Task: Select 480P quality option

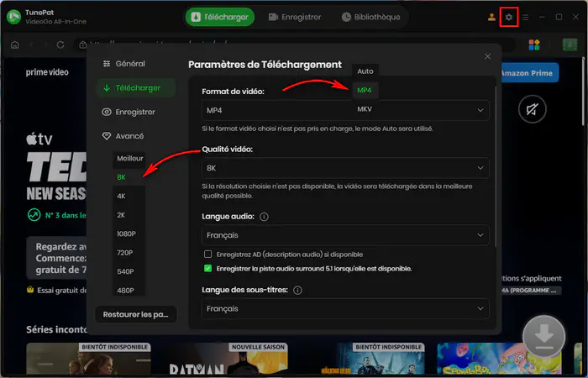Action: click(x=129, y=290)
